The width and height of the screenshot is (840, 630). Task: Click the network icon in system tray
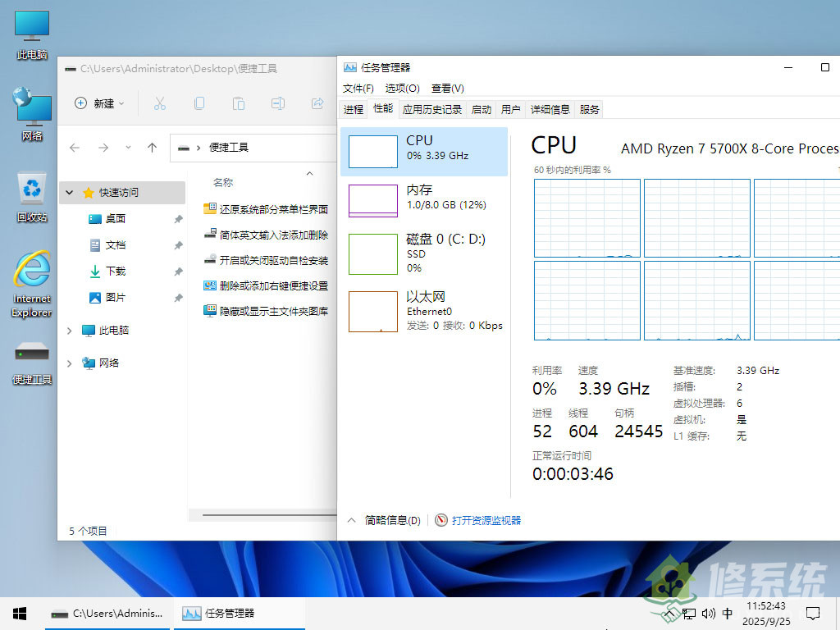689,614
